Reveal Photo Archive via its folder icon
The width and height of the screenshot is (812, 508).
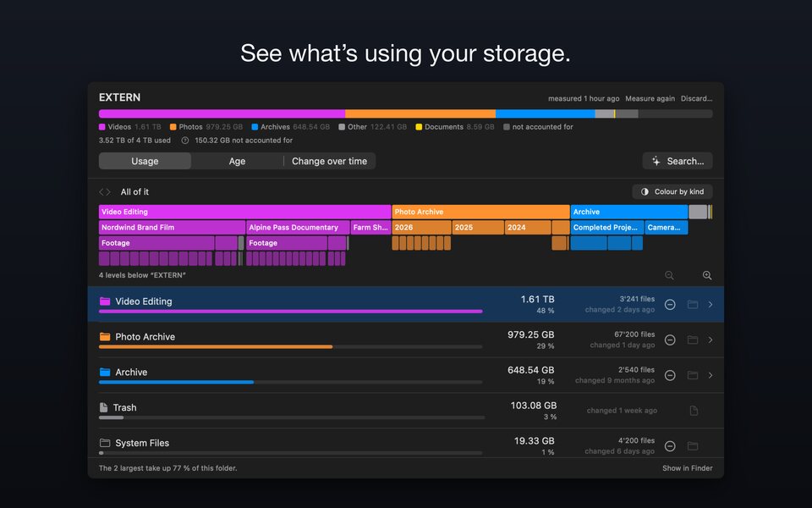693,340
